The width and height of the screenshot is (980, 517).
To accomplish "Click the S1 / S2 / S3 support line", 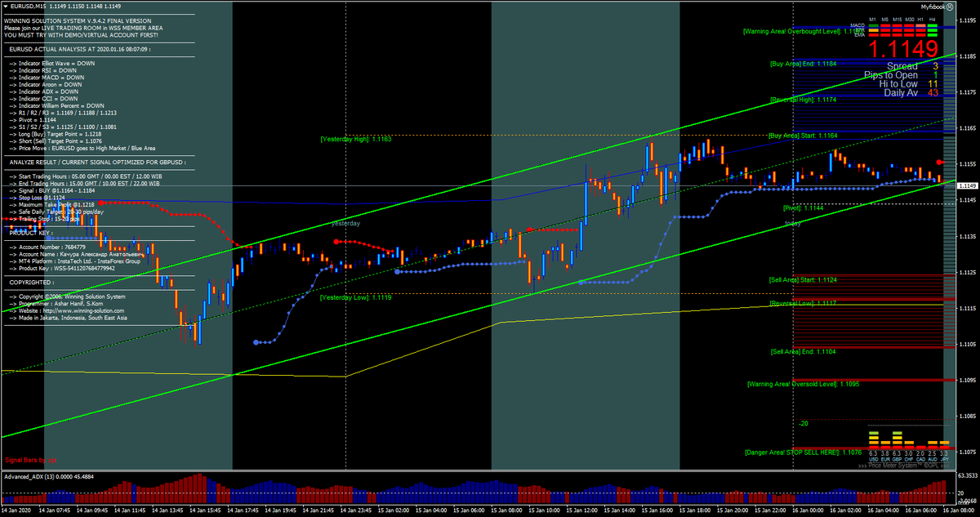I will 63,127.
